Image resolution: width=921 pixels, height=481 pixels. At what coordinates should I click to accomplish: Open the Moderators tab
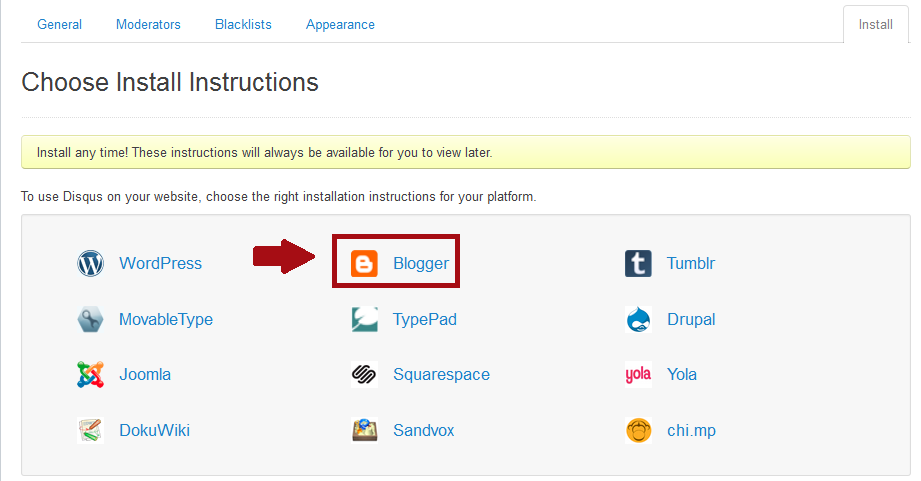click(148, 25)
